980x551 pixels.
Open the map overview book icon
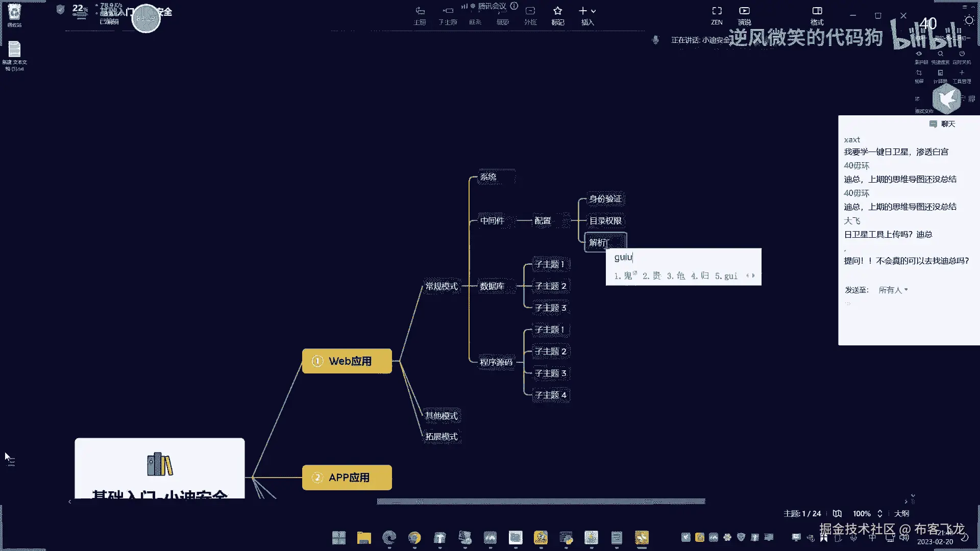[837, 513]
